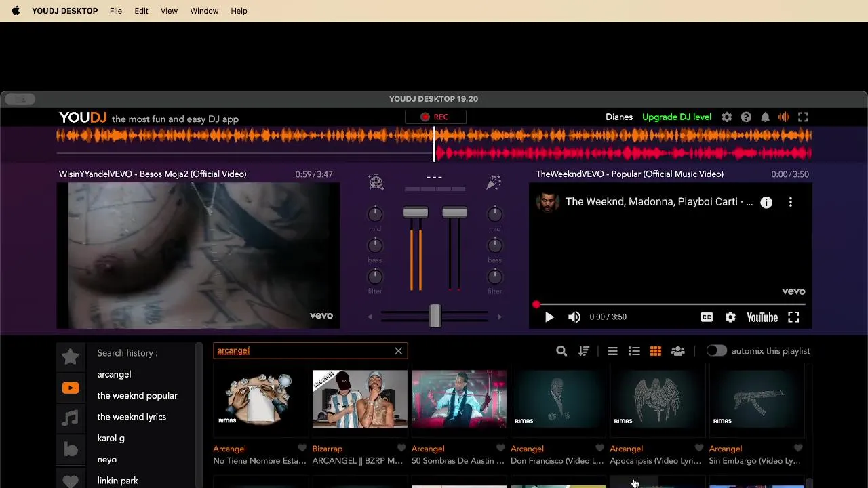Select the music note library icon
This screenshot has height=488, width=868.
tap(71, 418)
